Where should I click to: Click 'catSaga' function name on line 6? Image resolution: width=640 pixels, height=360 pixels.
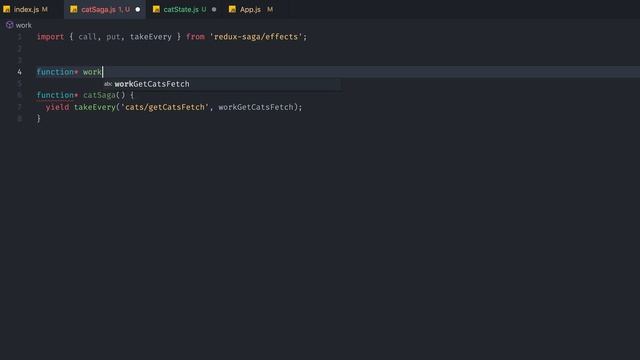[x=99, y=95]
